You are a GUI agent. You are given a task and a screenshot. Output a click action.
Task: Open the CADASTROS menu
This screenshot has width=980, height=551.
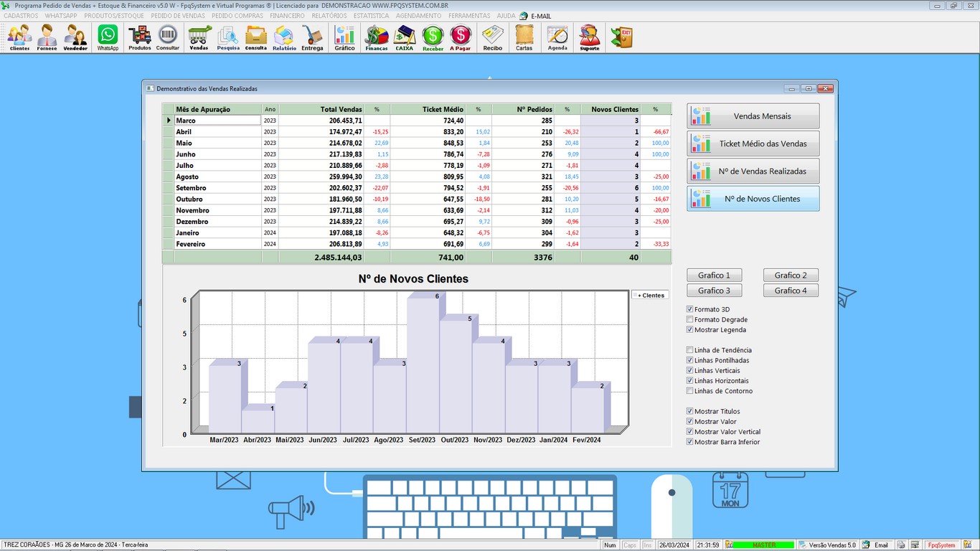21,16
